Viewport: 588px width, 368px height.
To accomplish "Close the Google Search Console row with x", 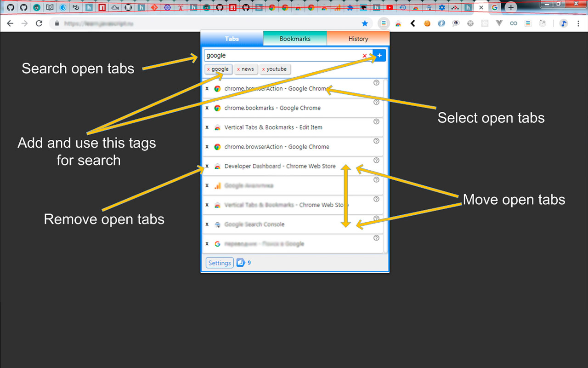I will tap(207, 224).
